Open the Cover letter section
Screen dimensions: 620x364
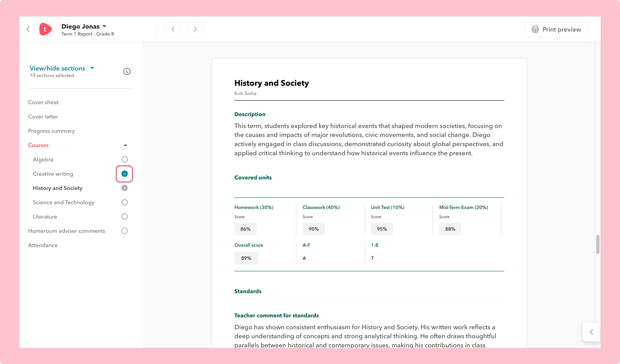[x=43, y=117]
